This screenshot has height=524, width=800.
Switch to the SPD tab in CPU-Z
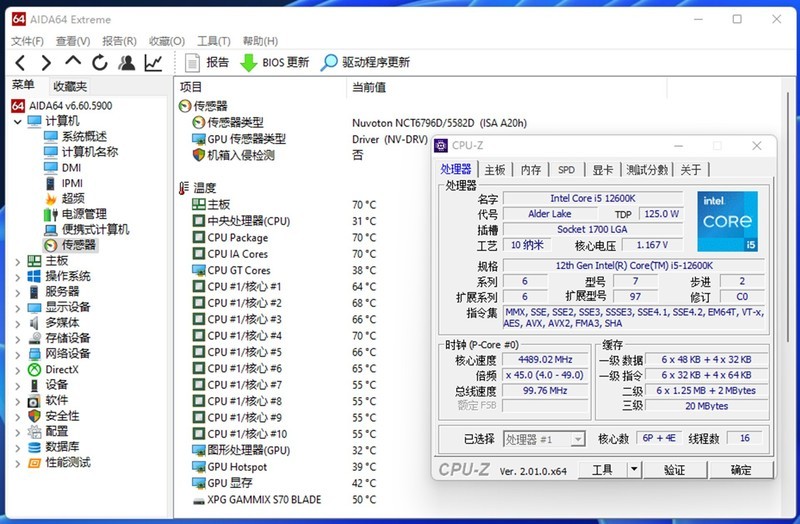click(x=566, y=170)
